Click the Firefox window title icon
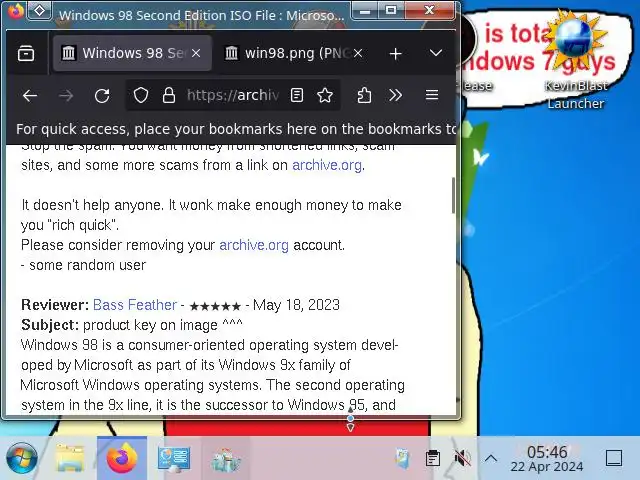Image resolution: width=640 pixels, height=480 pixels. pyautogui.click(x=15, y=11)
